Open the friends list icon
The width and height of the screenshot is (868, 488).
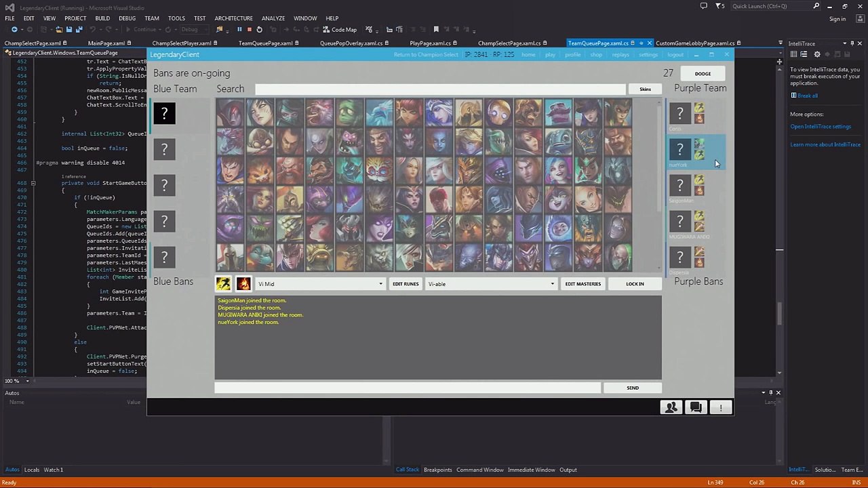pyautogui.click(x=671, y=407)
